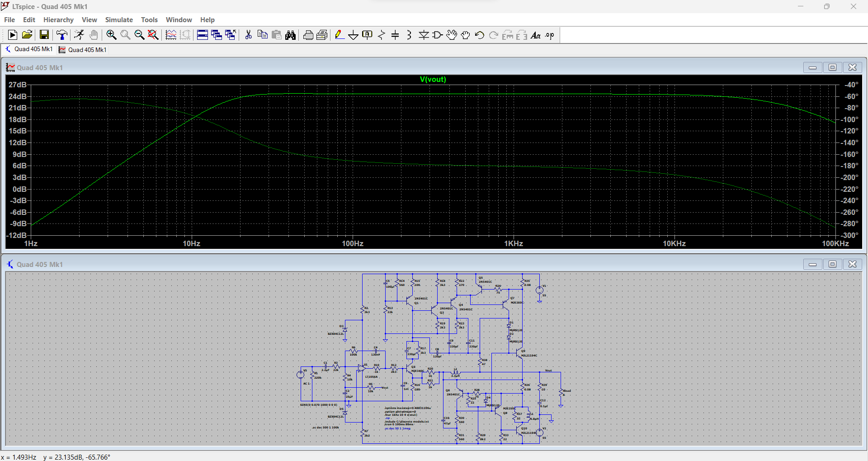
Task: Open the Control Panel hammer icon
Action: point(62,35)
